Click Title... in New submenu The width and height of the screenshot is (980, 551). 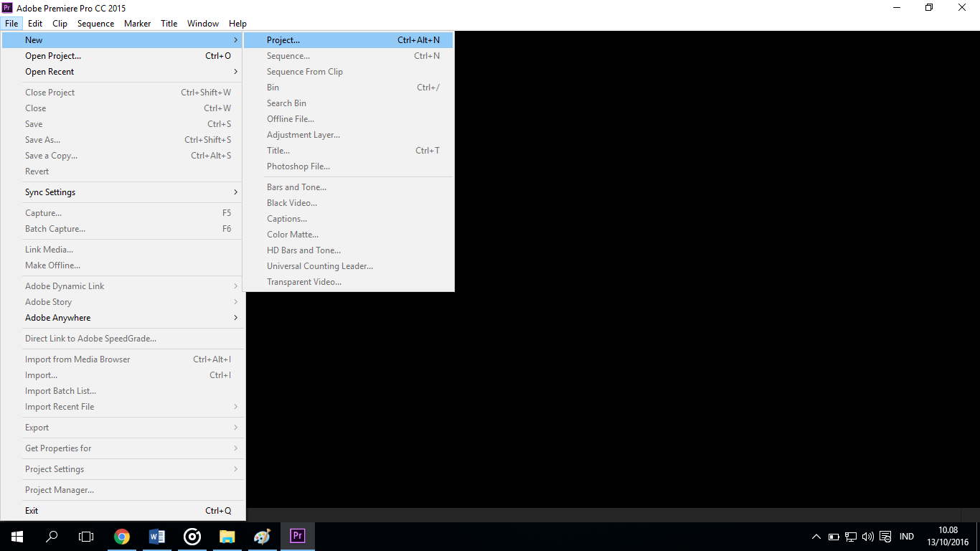click(x=349, y=151)
